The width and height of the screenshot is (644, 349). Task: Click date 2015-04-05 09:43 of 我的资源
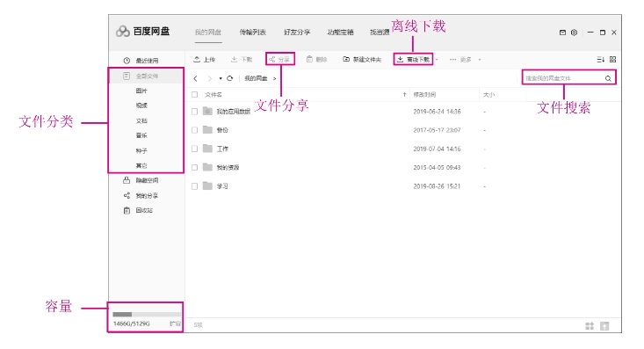pos(437,168)
